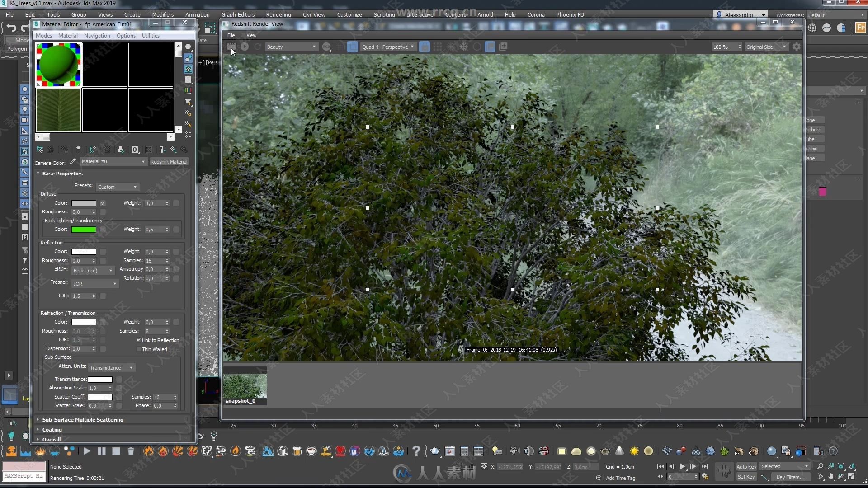Click Go to Parent icon
This screenshot has height=488, width=868.
click(x=174, y=150)
